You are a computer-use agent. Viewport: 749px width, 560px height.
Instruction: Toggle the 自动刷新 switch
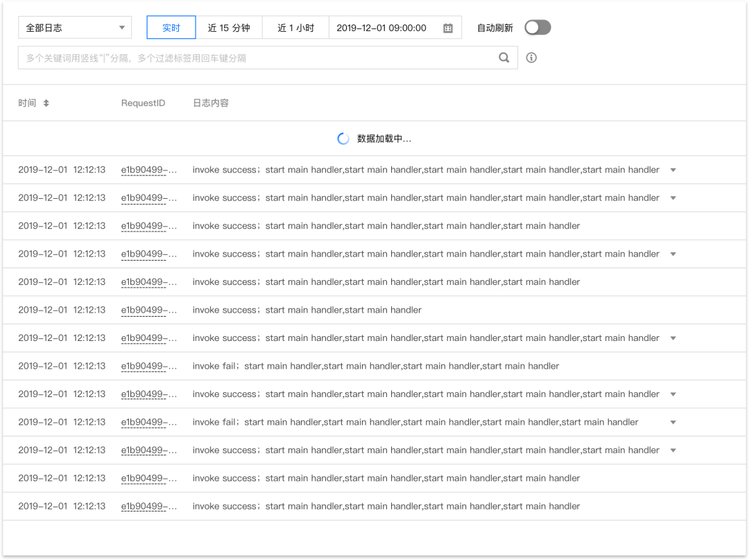click(x=537, y=28)
